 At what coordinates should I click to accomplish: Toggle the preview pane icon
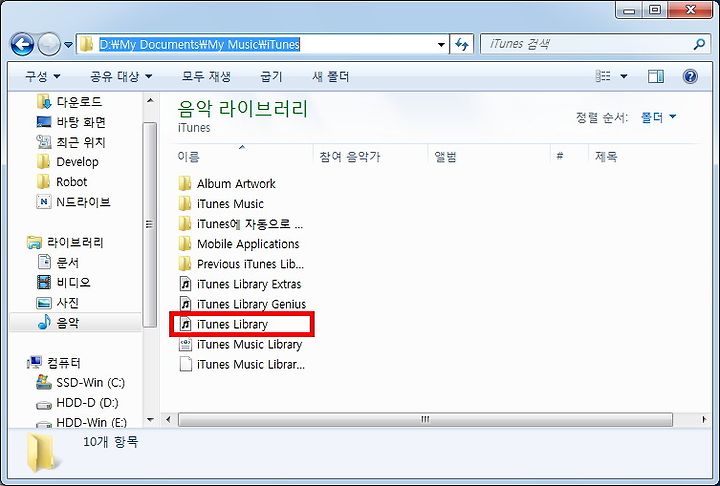pyautogui.click(x=656, y=76)
